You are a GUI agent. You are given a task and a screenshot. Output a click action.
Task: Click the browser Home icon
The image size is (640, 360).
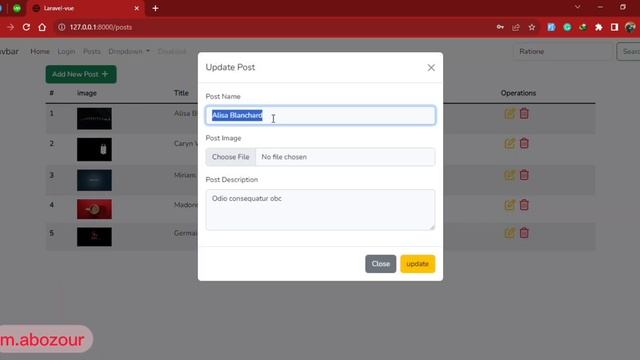[x=42, y=27]
